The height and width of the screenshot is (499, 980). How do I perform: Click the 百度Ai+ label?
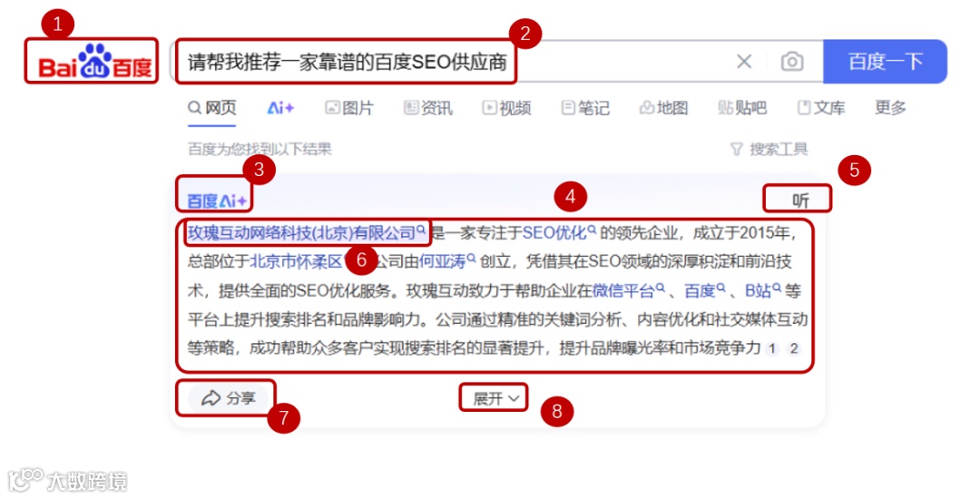(x=217, y=201)
